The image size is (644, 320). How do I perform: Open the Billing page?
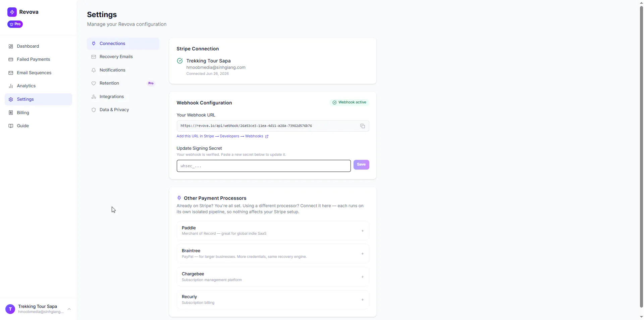[38, 113]
